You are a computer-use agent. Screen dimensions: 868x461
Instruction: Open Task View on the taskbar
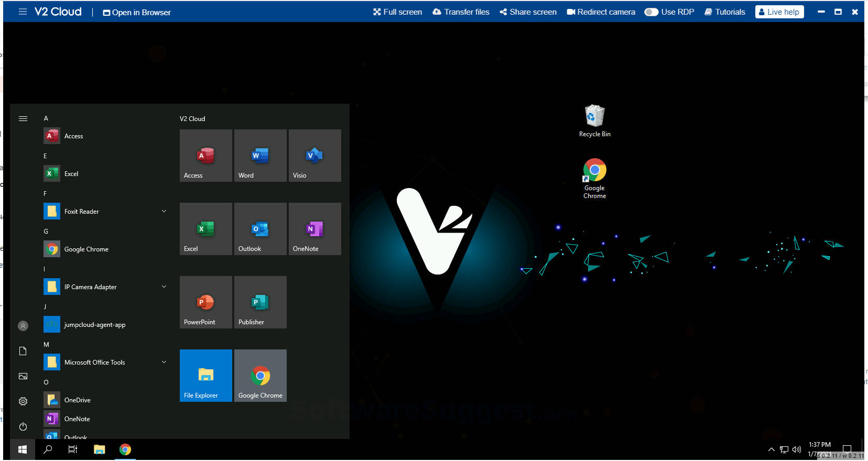click(x=73, y=449)
